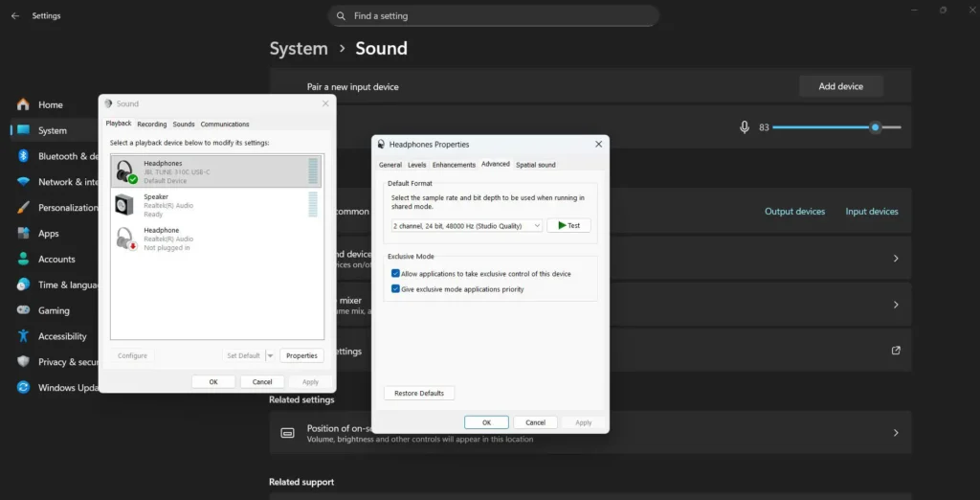This screenshot has height=500, width=980.
Task: Click the System breadcrumb in page header
Action: point(299,48)
